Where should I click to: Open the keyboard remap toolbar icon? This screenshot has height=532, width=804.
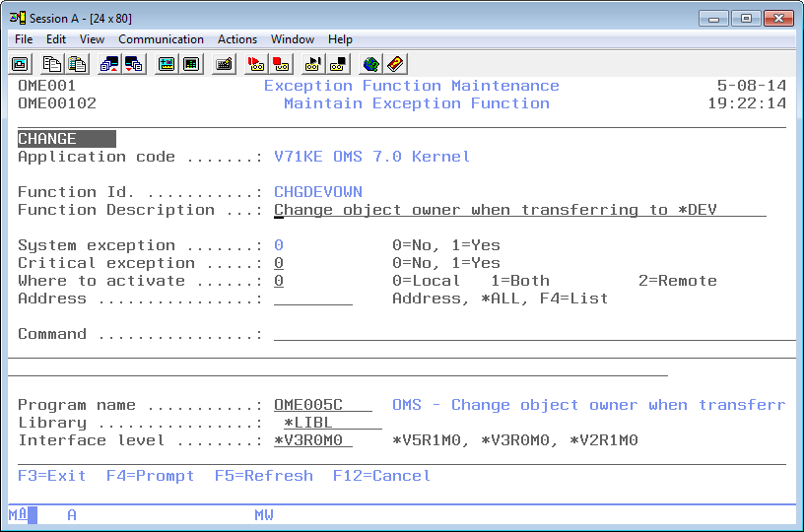(225, 64)
